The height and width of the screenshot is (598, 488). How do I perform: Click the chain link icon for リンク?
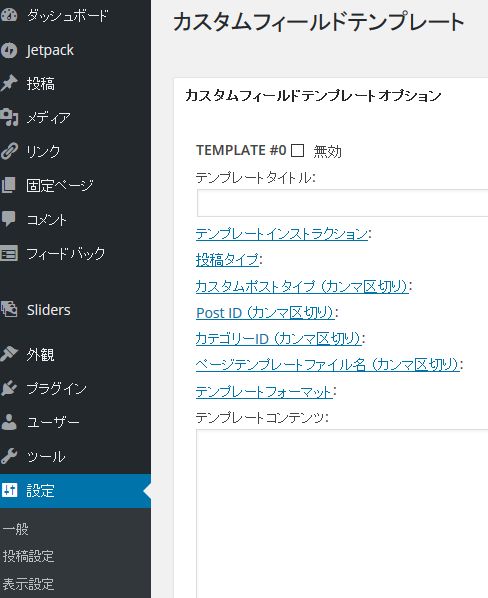click(x=9, y=151)
